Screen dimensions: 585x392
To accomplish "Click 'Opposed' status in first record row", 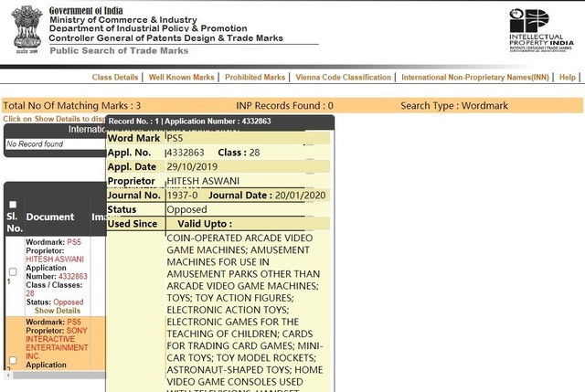I will tap(69, 302).
